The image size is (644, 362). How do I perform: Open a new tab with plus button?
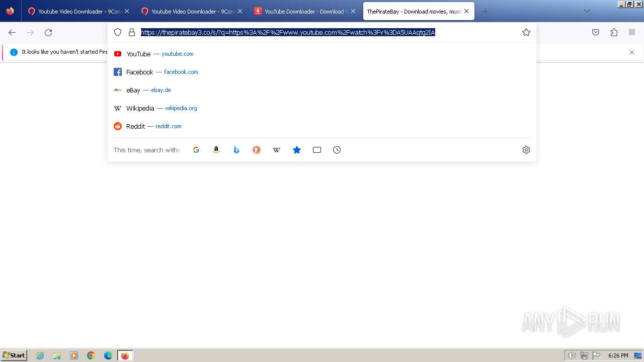coord(485,11)
